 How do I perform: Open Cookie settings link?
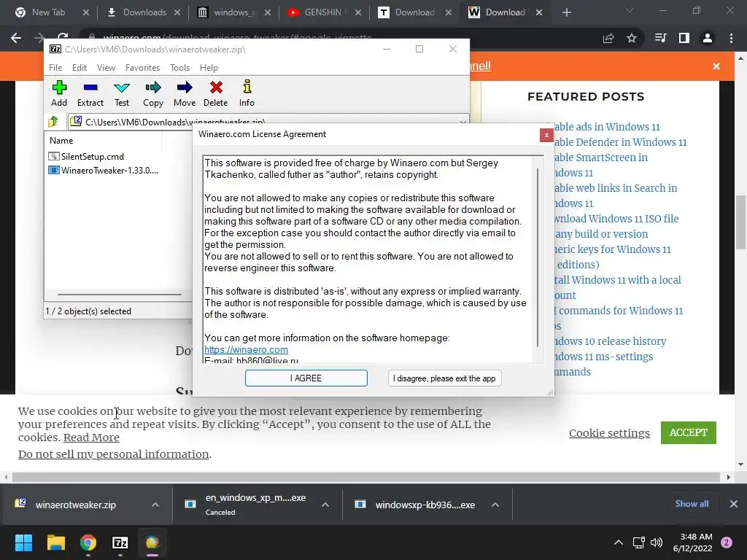click(x=609, y=433)
